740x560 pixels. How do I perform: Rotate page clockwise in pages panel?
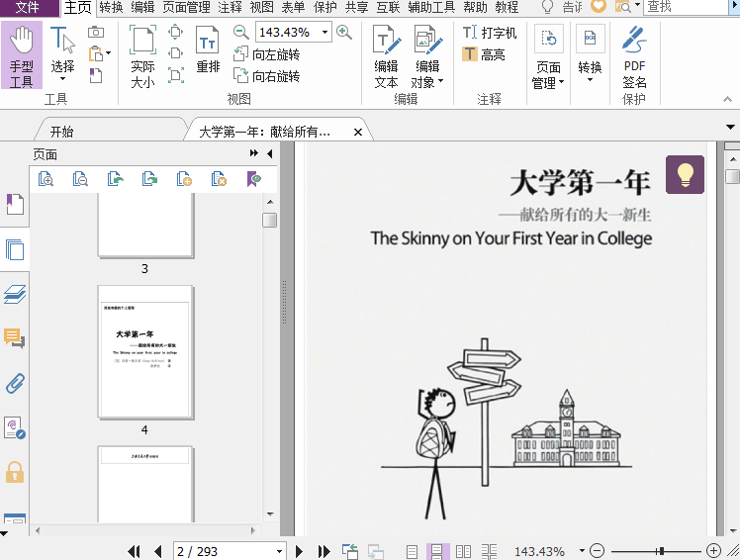coord(149,179)
